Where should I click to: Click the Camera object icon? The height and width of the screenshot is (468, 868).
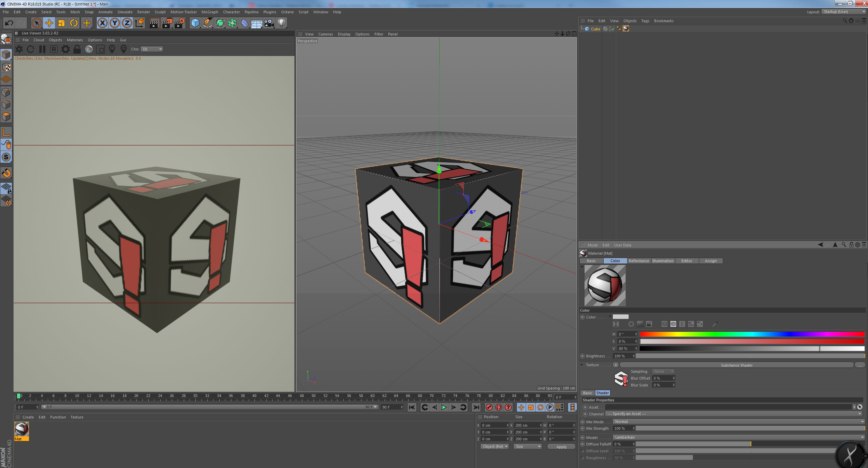coord(269,23)
